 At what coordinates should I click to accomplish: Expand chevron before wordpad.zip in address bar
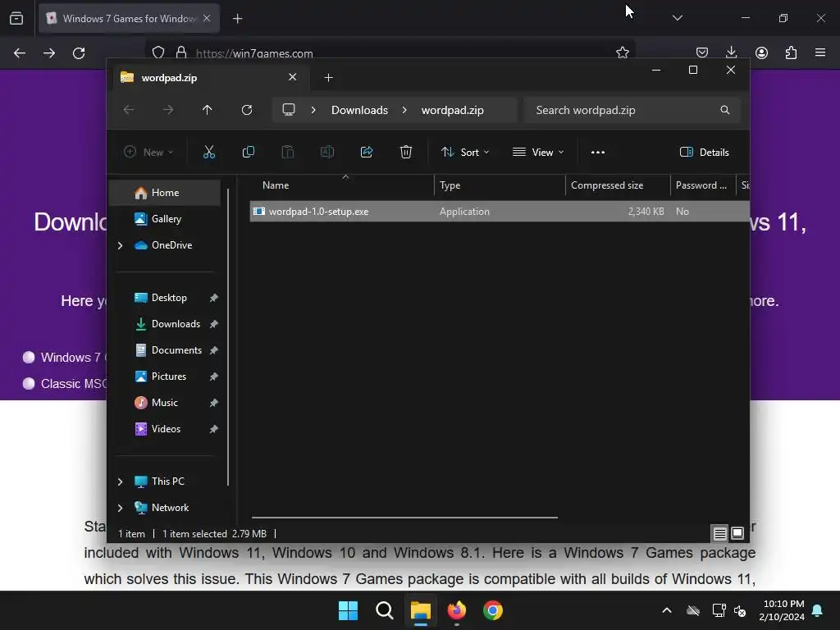point(404,110)
